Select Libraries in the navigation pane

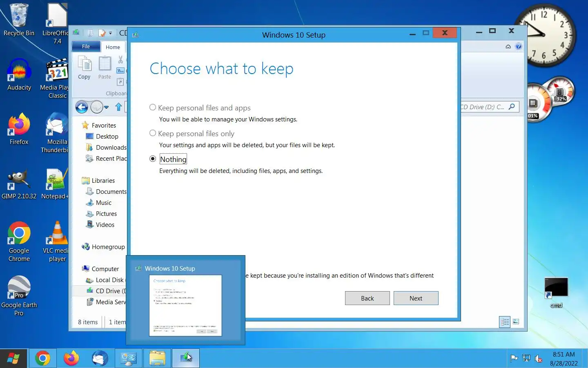103,180
